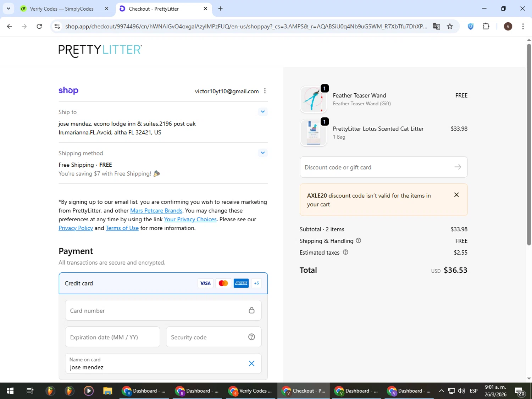Click the page vertical scrollbar
Image resolution: width=532 pixels, height=399 pixels.
click(x=529, y=144)
